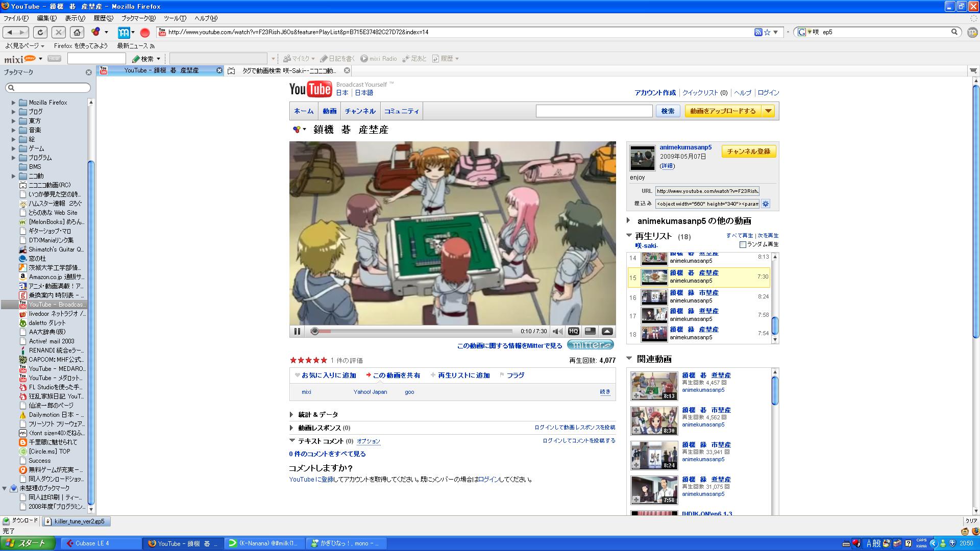The height and width of the screenshot is (551, 980).
Task: Open the upload button dropdown arrow
Action: (768, 111)
